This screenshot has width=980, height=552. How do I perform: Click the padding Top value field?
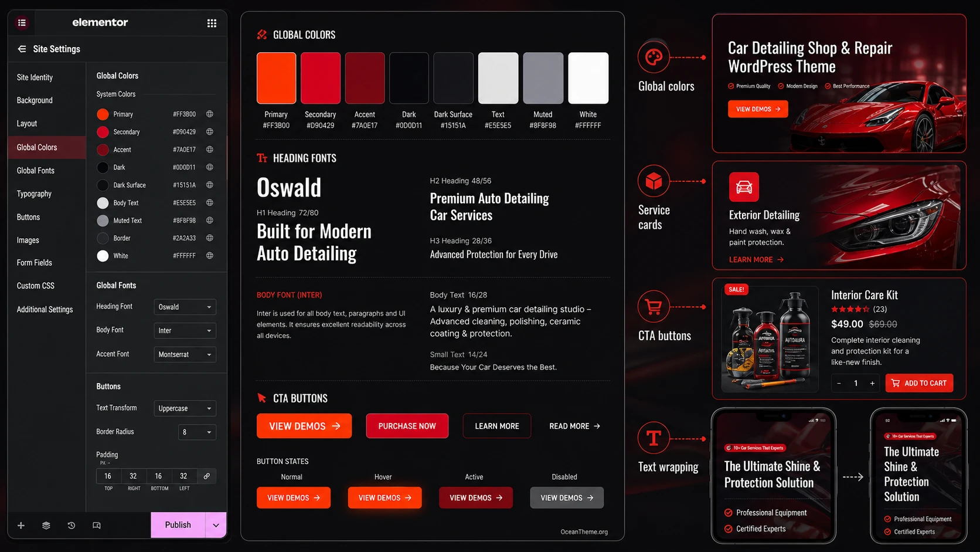(108, 476)
